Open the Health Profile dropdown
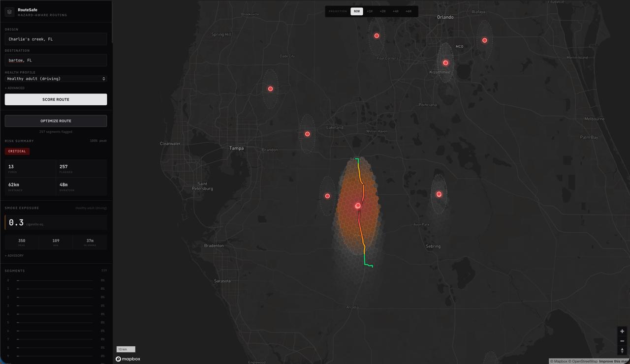 pyautogui.click(x=56, y=79)
